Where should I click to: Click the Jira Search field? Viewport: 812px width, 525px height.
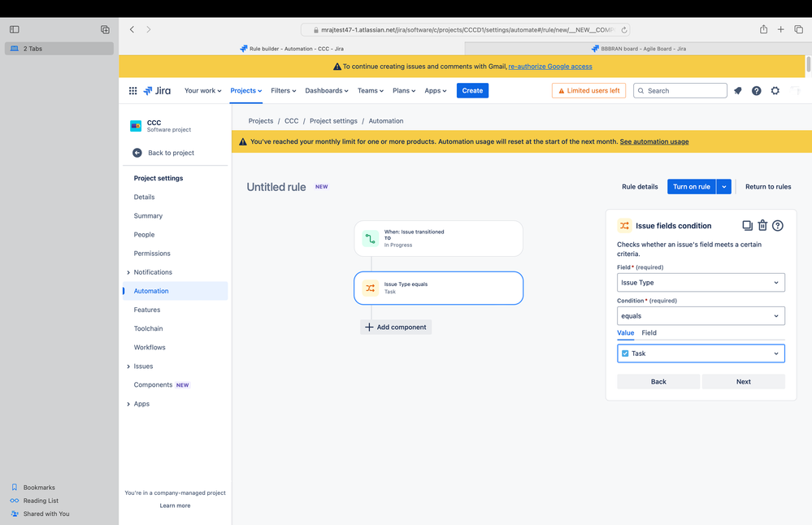680,90
